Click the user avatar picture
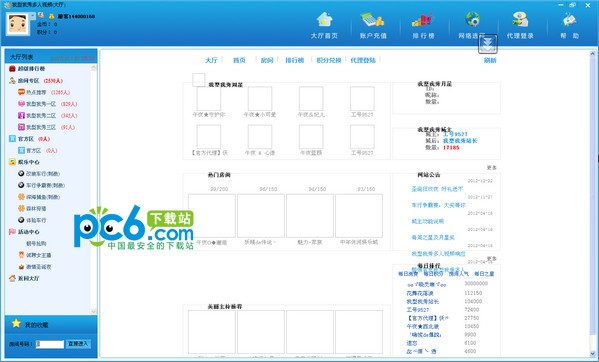This screenshot has height=362, width=599. [x=18, y=24]
